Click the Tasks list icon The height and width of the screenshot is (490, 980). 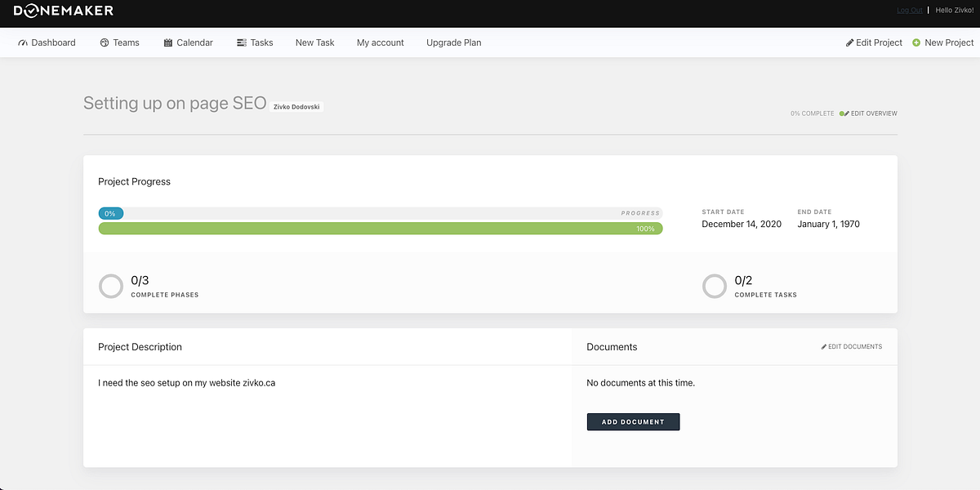242,42
